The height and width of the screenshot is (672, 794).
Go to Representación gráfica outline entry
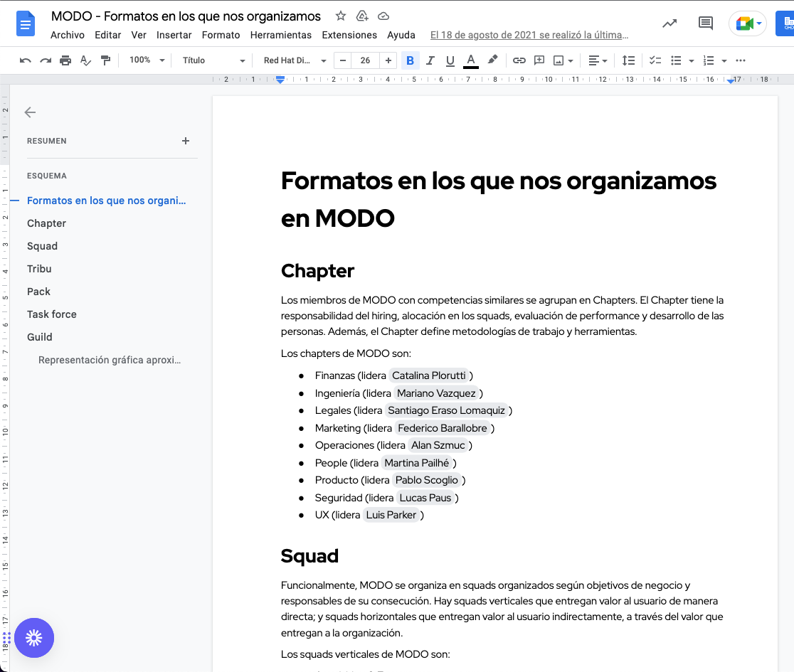coord(110,360)
